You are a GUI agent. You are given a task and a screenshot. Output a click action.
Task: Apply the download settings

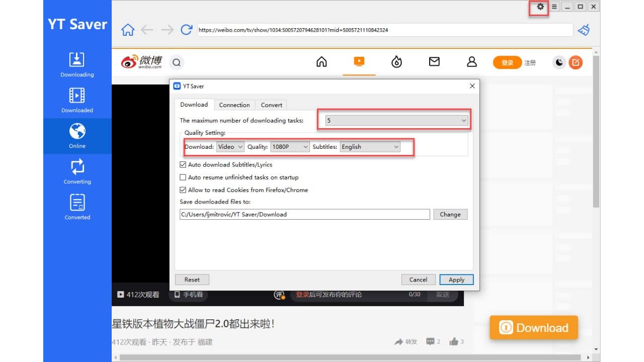(x=456, y=280)
